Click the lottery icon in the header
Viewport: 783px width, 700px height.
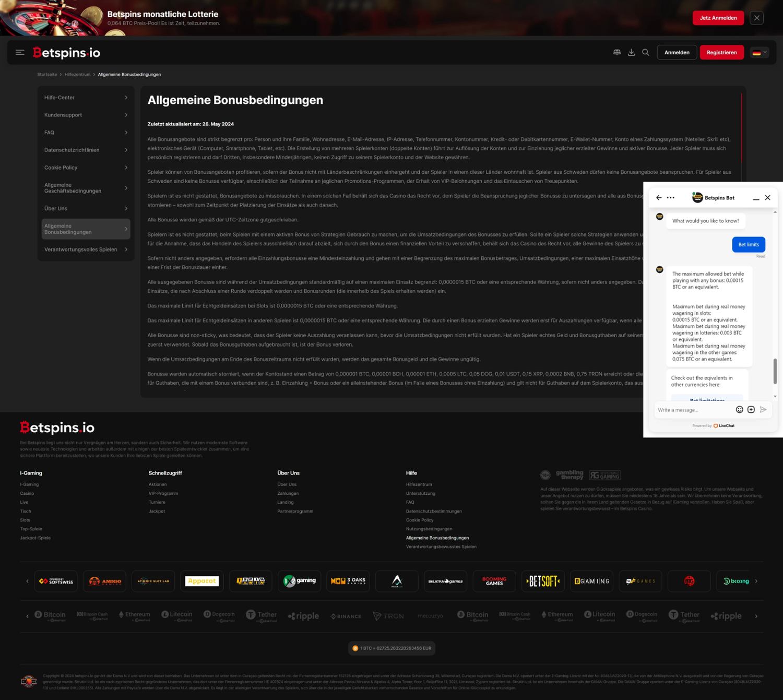[x=617, y=52]
